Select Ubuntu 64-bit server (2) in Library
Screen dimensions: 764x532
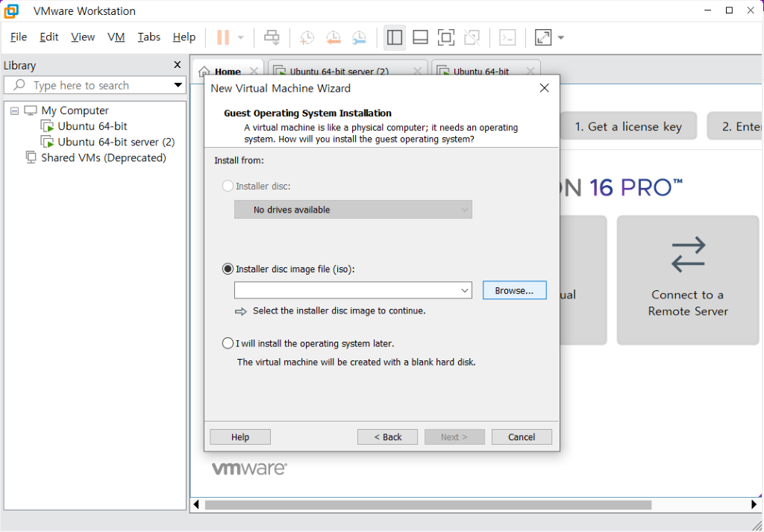pyautogui.click(x=116, y=142)
